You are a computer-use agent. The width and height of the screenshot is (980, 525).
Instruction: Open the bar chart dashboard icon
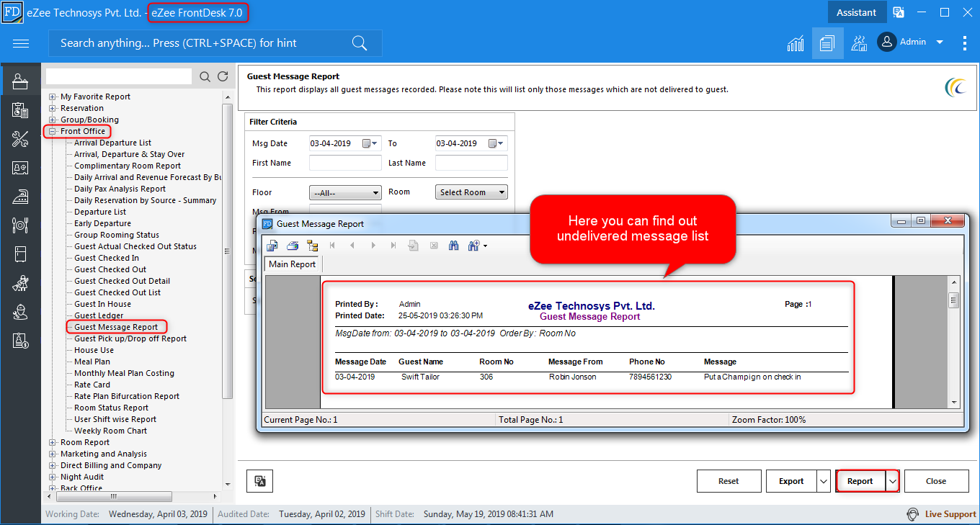click(796, 43)
